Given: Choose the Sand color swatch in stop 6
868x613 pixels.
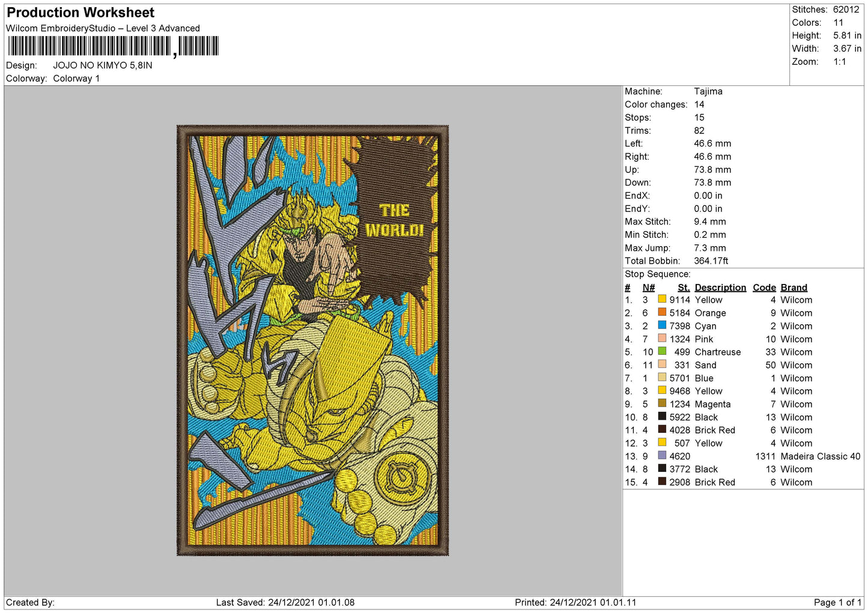Looking at the screenshot, I should coord(662,364).
